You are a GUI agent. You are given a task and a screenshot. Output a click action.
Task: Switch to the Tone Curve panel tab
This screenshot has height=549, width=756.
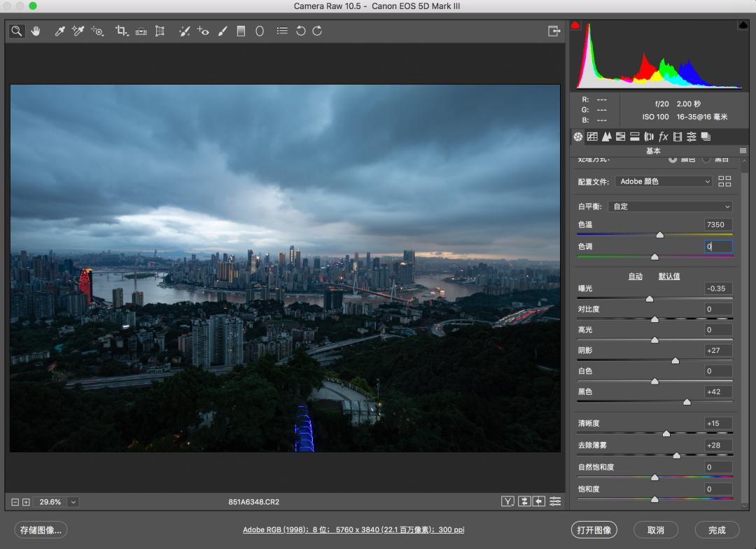[x=592, y=137]
